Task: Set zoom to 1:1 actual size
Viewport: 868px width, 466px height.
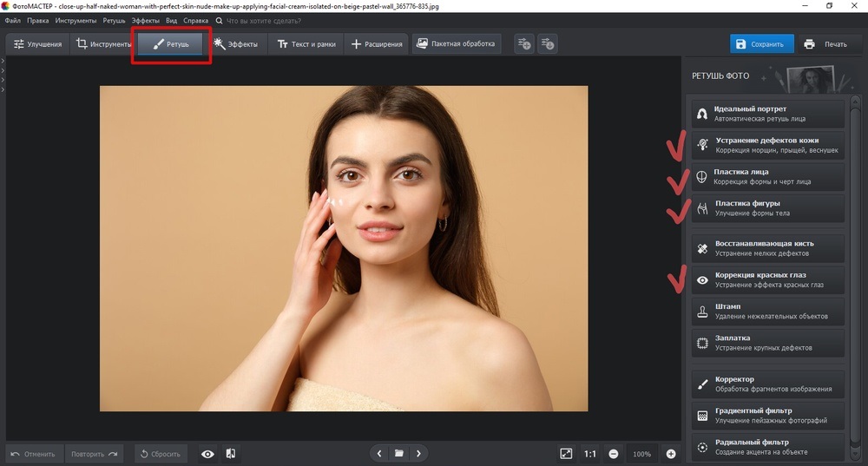Action: click(590, 454)
